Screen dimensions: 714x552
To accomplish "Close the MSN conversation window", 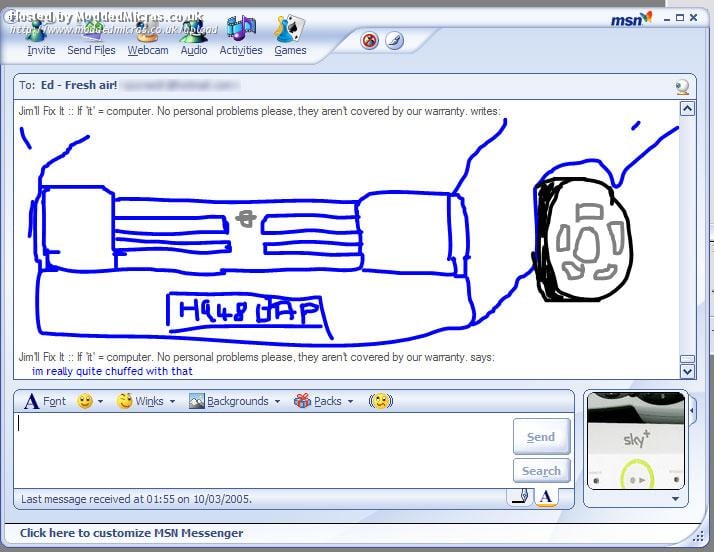I will coord(694,18).
